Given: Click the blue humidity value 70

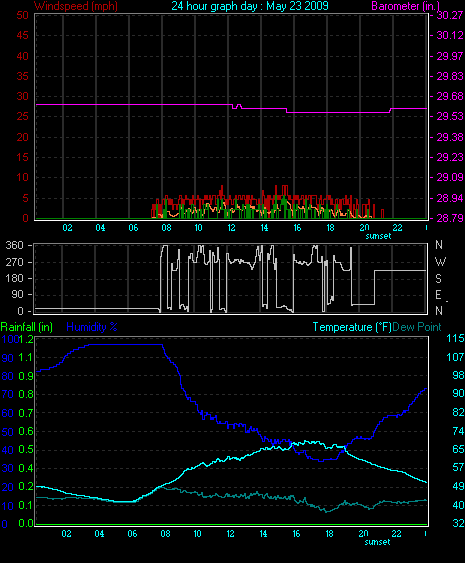Looking at the screenshot, I should [x=8, y=395].
